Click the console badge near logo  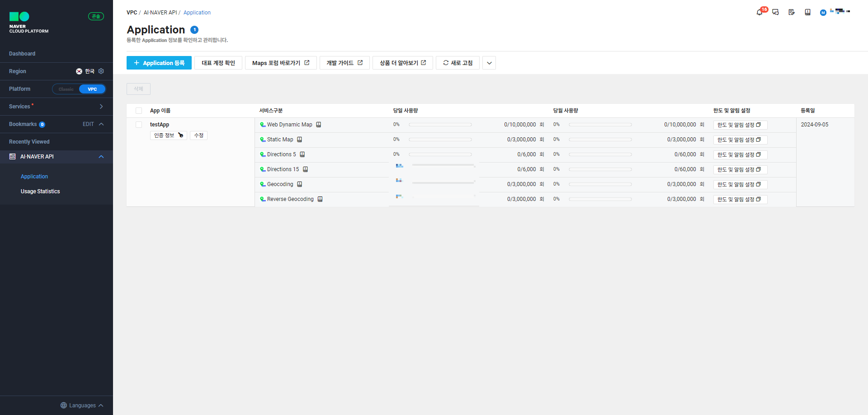(96, 16)
